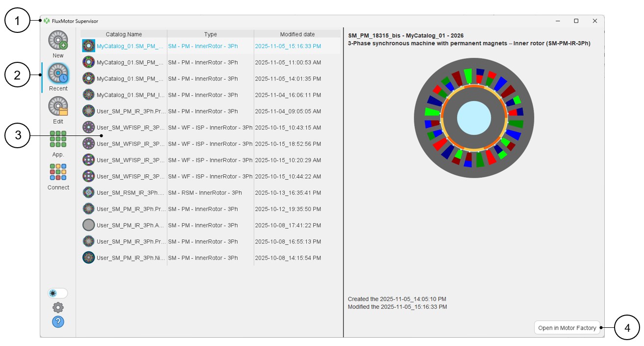The height and width of the screenshot is (346, 644).
Task: Click date cell 2025-10-08_16:55:13 PM
Action: click(288, 241)
